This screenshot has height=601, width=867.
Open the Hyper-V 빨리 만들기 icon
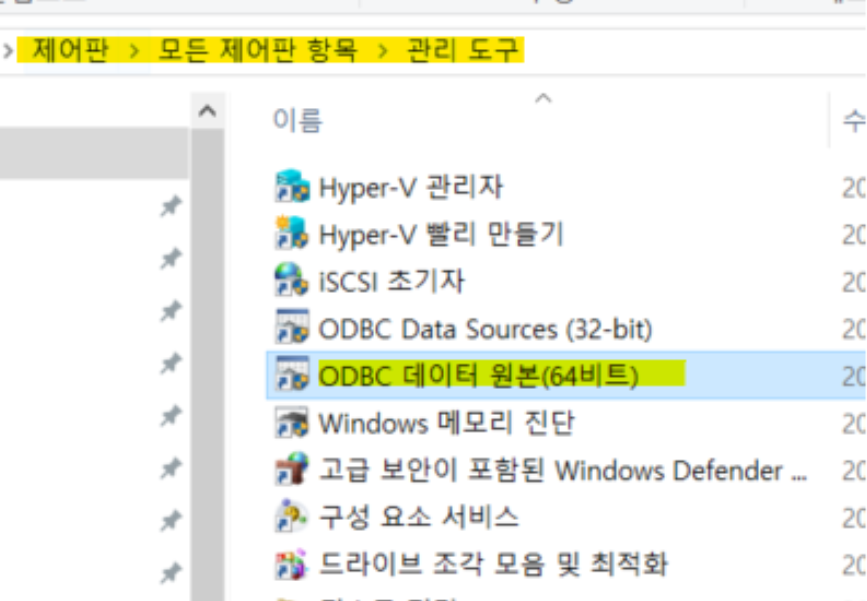click(291, 234)
